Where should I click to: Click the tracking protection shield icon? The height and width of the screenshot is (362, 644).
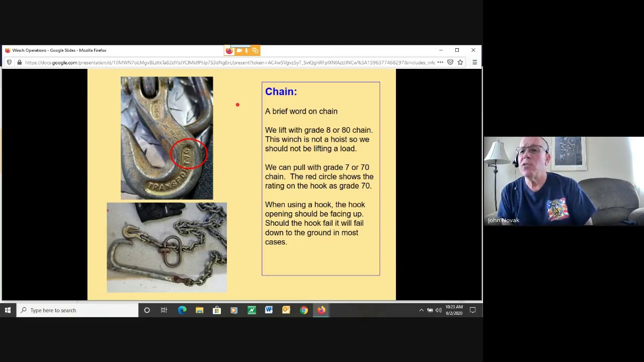click(x=9, y=62)
